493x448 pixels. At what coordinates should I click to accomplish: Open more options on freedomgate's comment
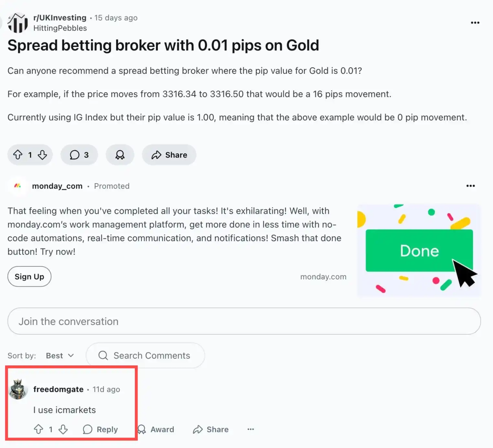tap(251, 429)
